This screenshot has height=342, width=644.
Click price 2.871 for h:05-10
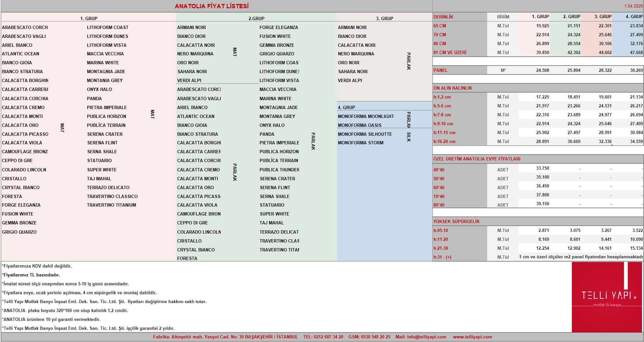point(544,231)
